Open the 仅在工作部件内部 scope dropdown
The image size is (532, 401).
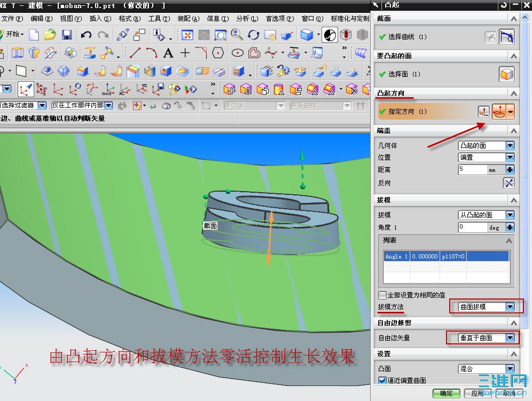pyautogui.click(x=82, y=106)
